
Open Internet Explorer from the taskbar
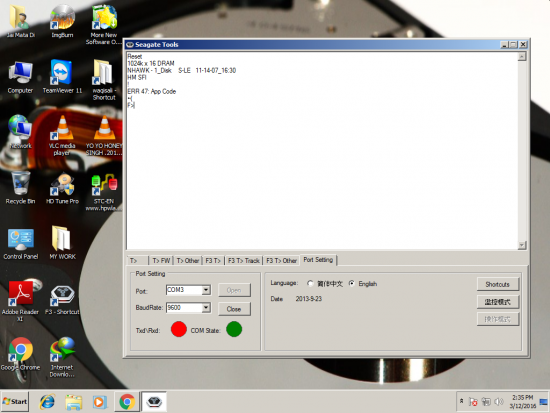(47, 401)
